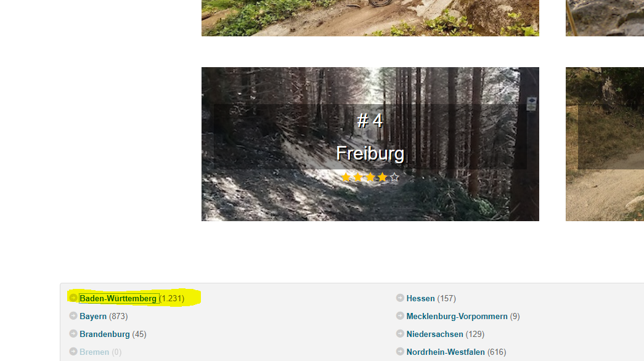Open the Hessen region link
This screenshot has width=644, height=361.
[420, 299]
